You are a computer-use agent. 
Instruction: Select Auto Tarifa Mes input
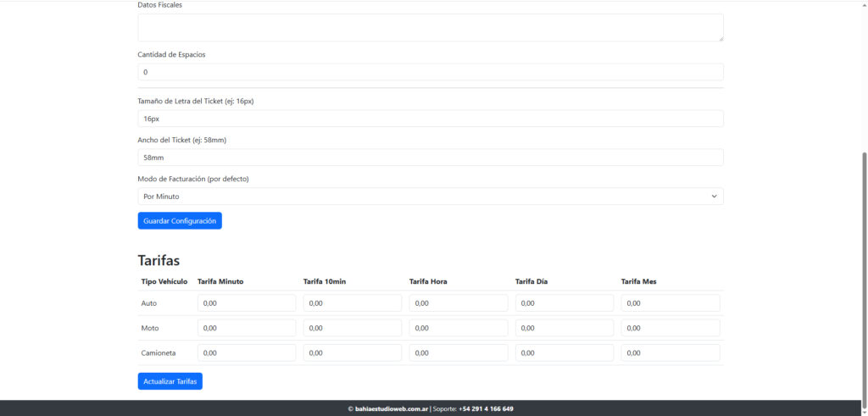(x=670, y=303)
